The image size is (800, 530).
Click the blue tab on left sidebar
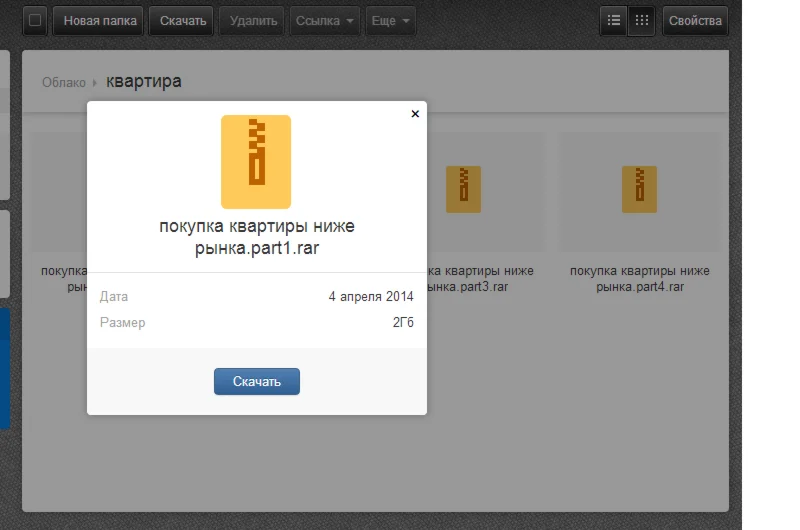point(5,368)
